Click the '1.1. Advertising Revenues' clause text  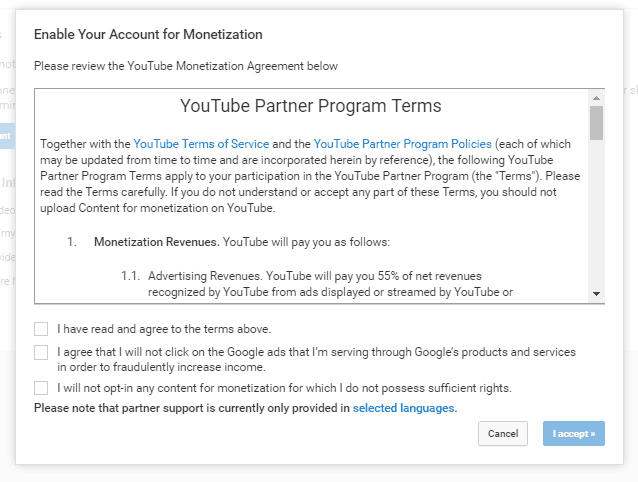(x=315, y=284)
